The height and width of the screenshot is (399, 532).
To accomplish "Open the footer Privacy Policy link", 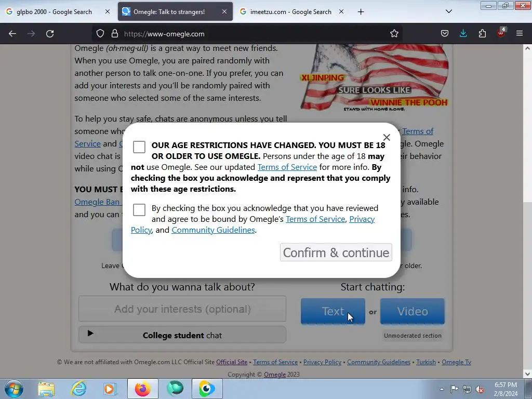I will click(x=322, y=362).
